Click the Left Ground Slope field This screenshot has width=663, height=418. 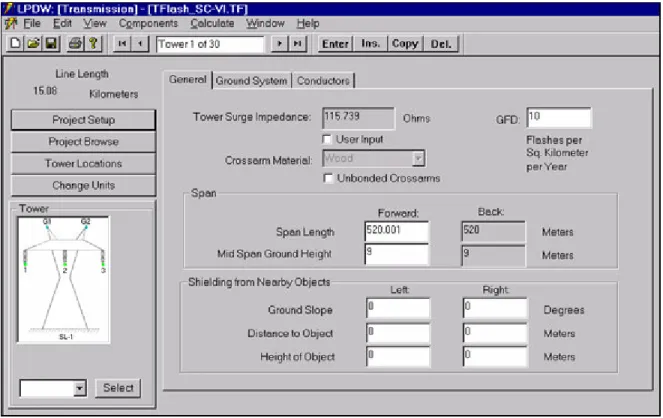tap(398, 308)
